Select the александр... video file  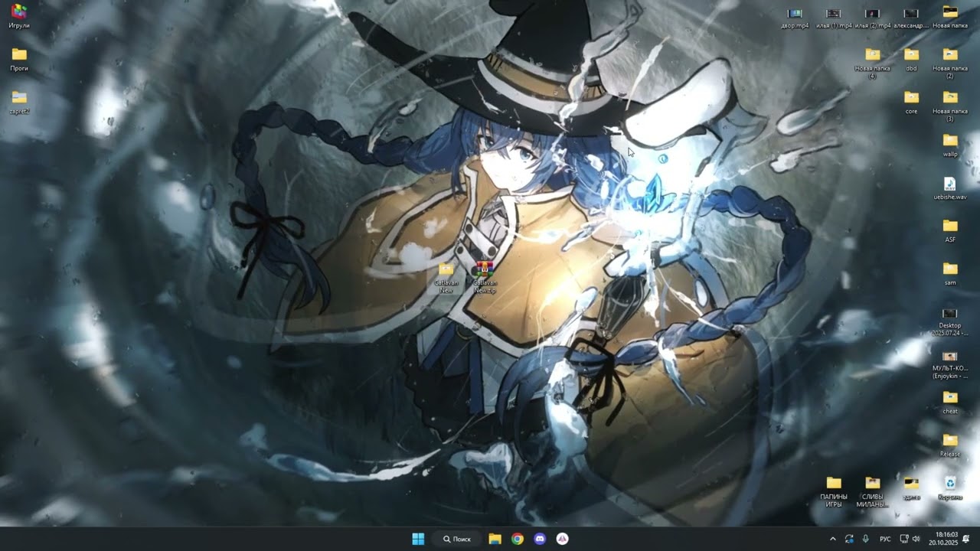[x=911, y=18]
